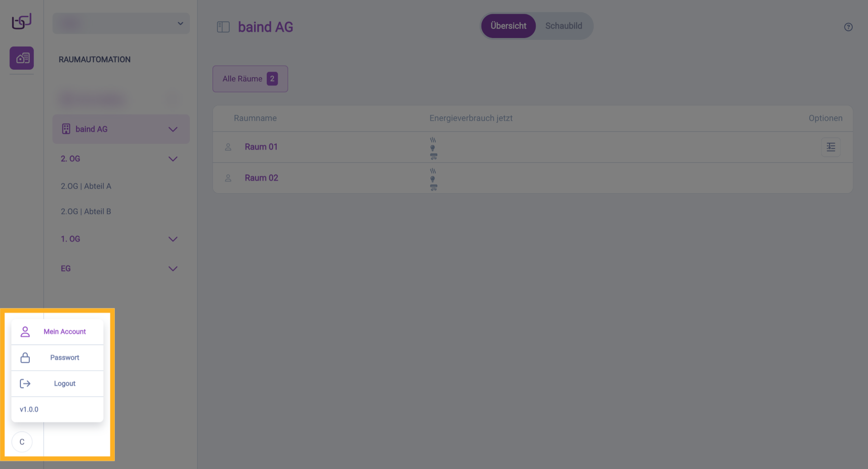Screen dimensions: 868x469
Task: Click the user avatar labeled C
Action: (22, 442)
